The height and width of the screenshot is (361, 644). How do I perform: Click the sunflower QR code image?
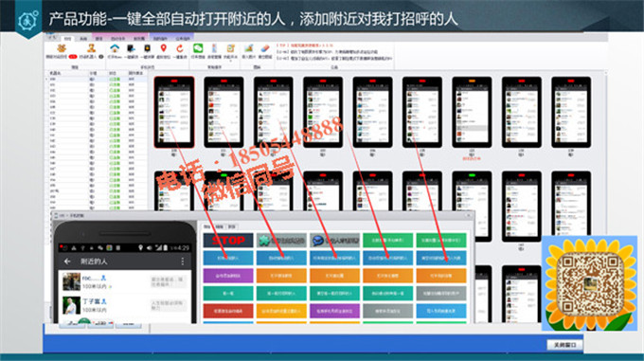pos(589,283)
